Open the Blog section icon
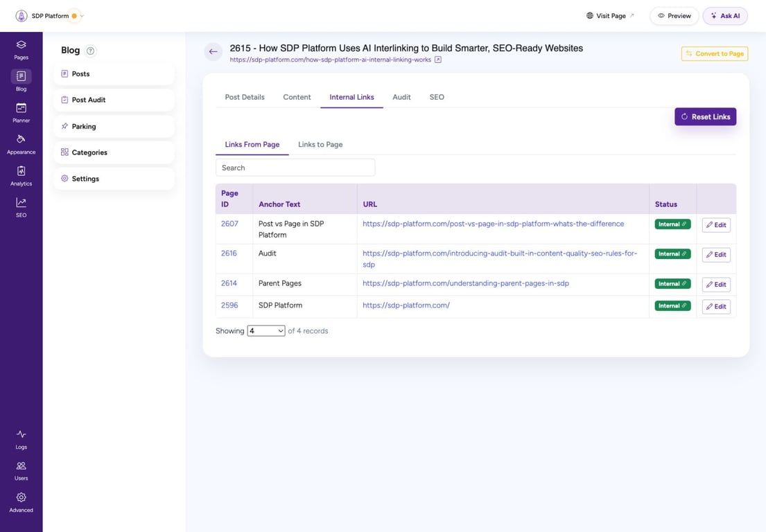The image size is (766, 532). coord(21,76)
